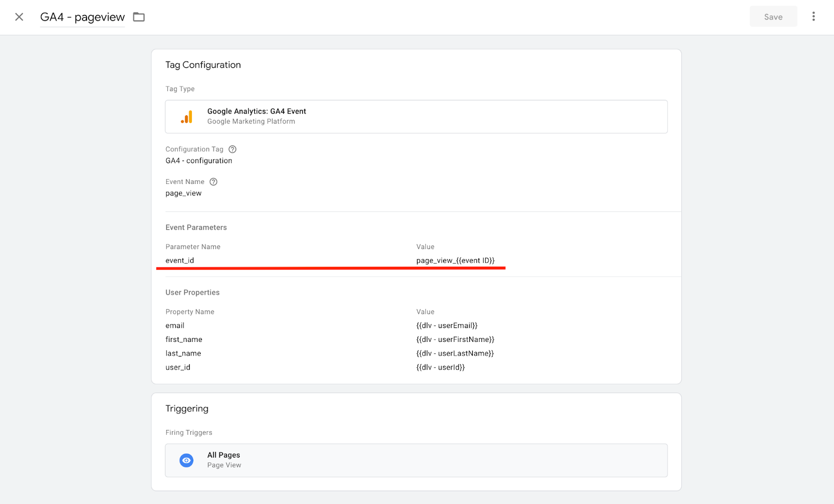Open the three-dot more actions menu

click(x=813, y=17)
